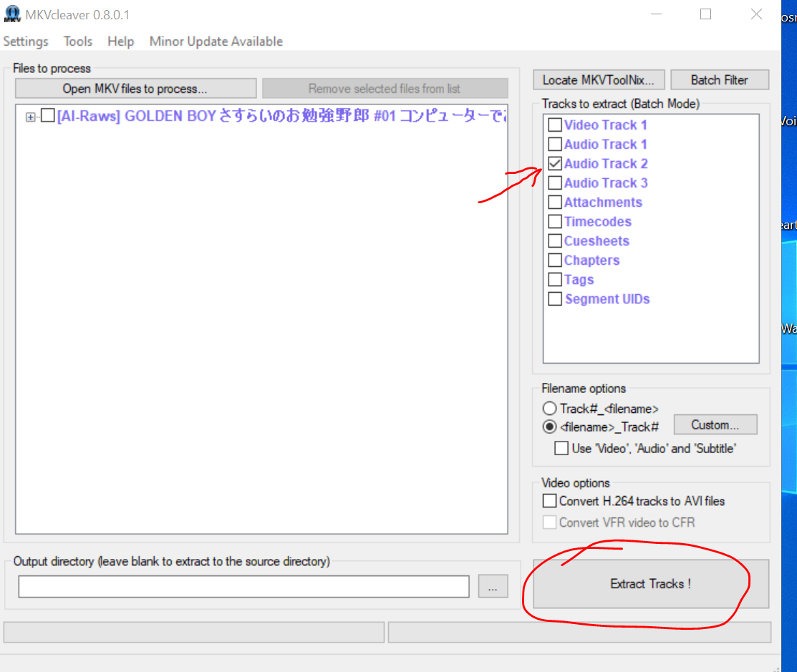
Task: Click the MKVcleaver app icon in title bar
Action: pyautogui.click(x=12, y=14)
